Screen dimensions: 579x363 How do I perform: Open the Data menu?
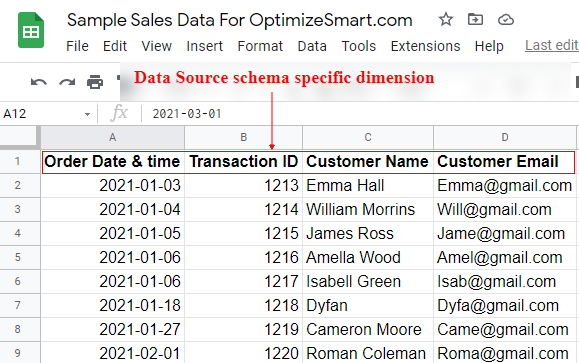point(312,46)
